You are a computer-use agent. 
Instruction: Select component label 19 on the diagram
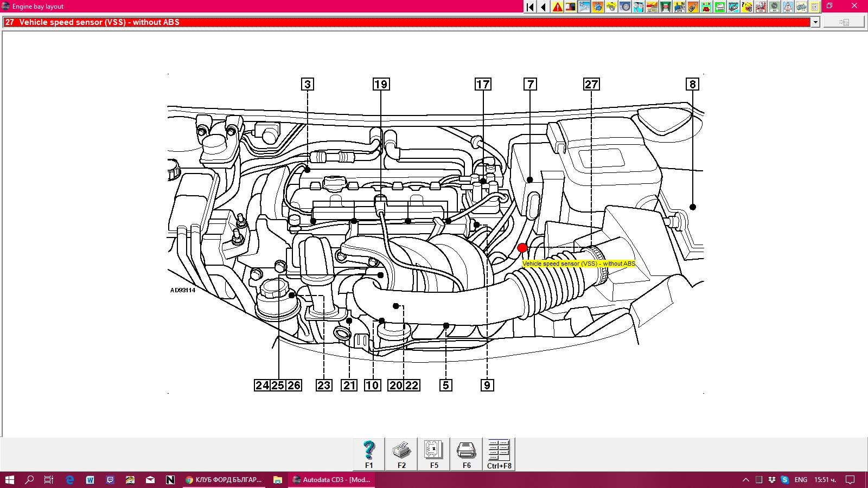[381, 85]
